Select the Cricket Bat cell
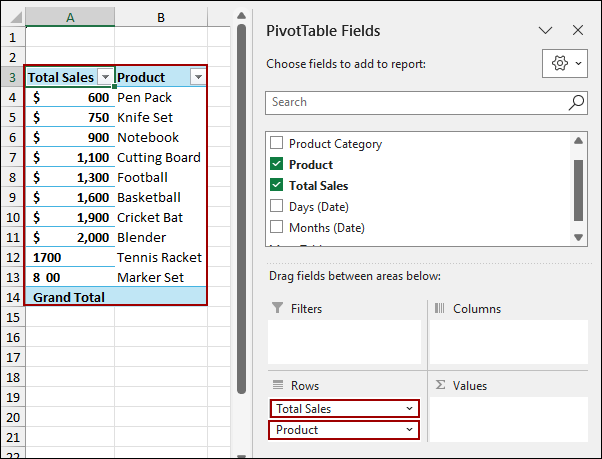The image size is (602, 459). (161, 217)
